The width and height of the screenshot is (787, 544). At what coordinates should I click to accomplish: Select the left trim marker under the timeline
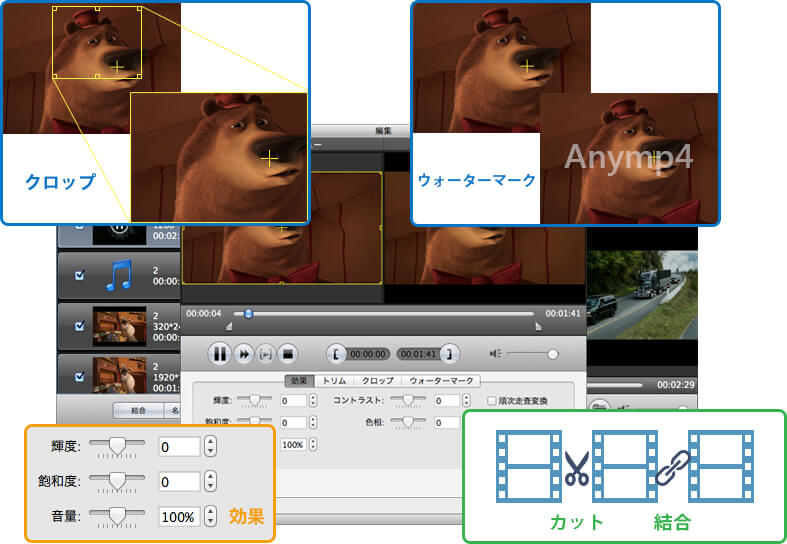229,327
